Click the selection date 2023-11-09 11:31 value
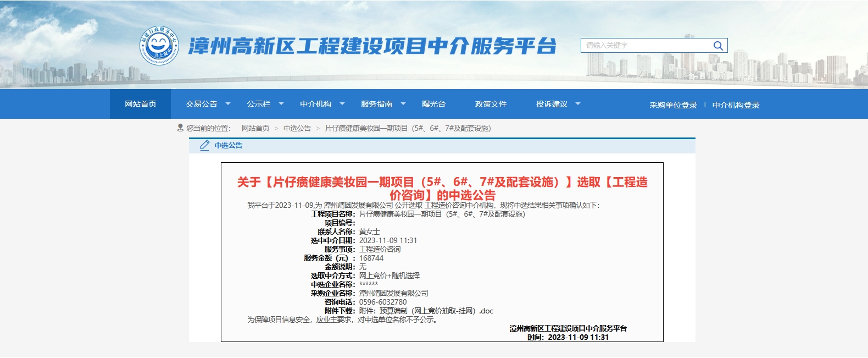The height and width of the screenshot is (358, 868). point(388,240)
